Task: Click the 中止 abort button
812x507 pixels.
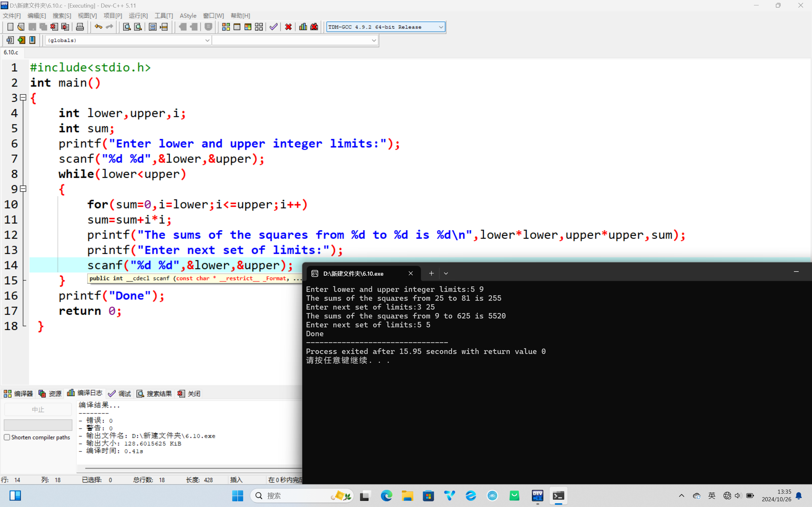Action: (x=38, y=409)
